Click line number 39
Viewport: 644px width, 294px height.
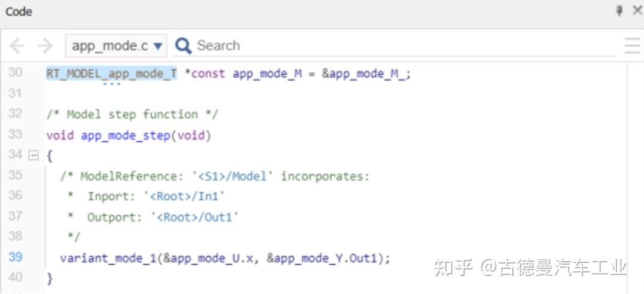click(16, 257)
